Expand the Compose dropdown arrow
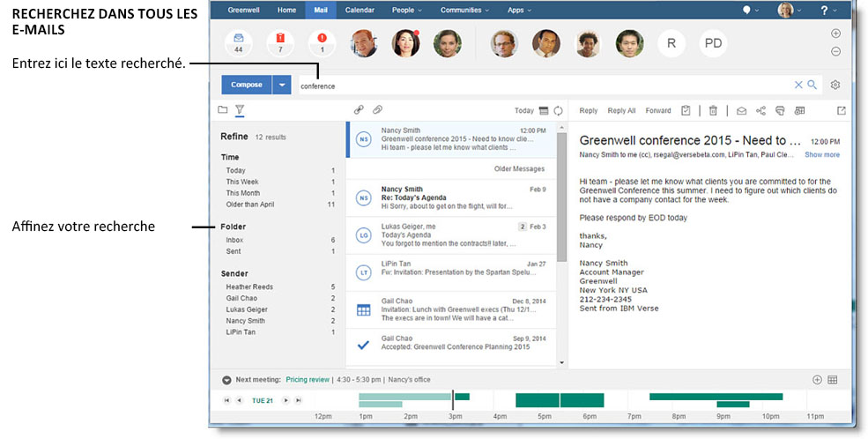Image resolution: width=868 pixels, height=439 pixels. point(282,85)
